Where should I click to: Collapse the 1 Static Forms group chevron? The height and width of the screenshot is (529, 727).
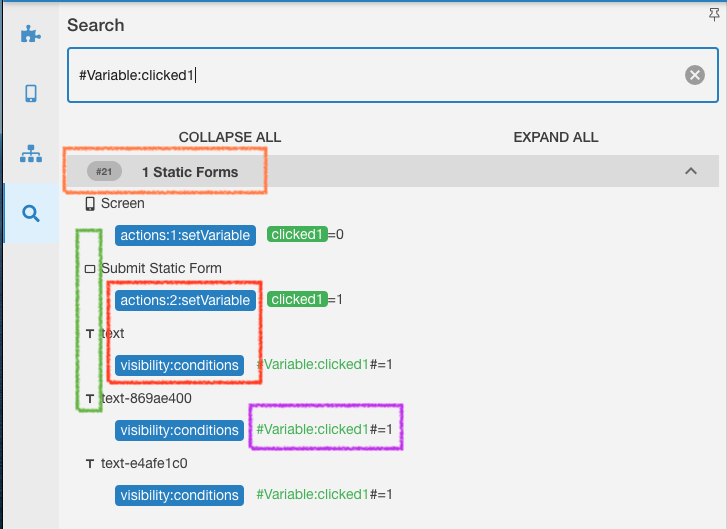point(691,171)
